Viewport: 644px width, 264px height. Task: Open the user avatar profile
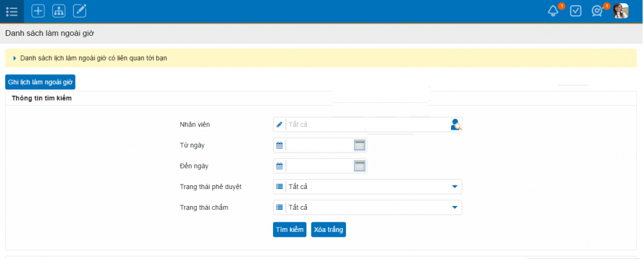(x=621, y=11)
